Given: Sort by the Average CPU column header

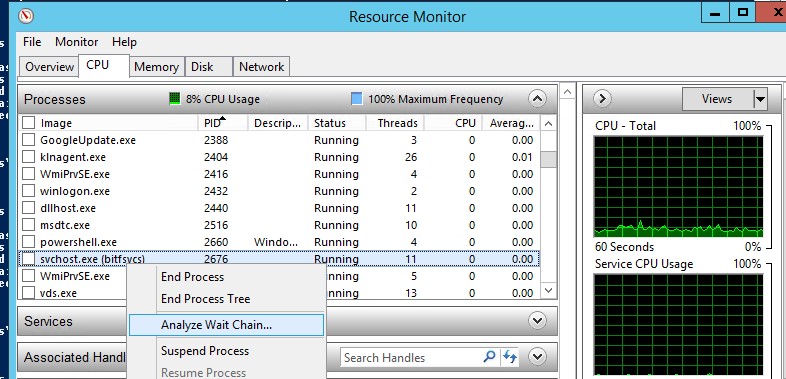Looking at the screenshot, I should click(511, 123).
